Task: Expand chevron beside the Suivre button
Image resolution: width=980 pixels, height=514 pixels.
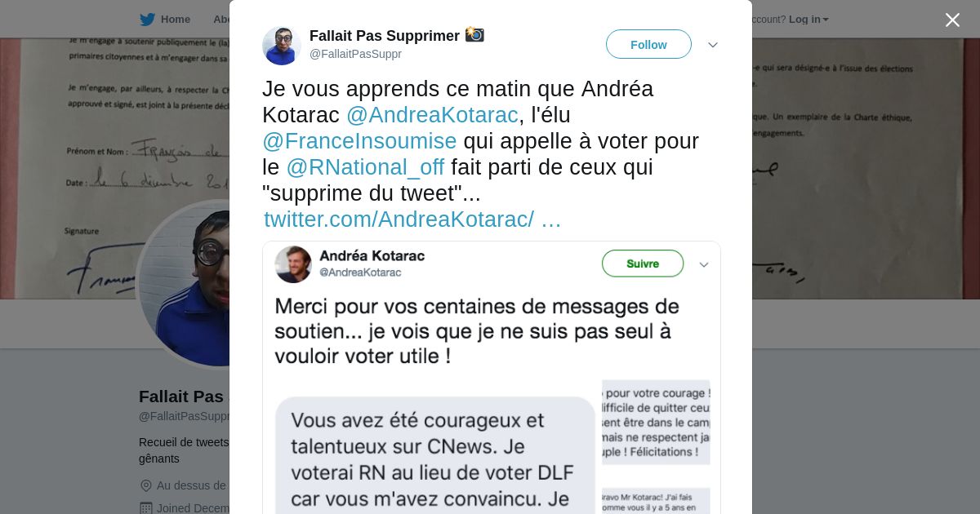Action: (704, 264)
